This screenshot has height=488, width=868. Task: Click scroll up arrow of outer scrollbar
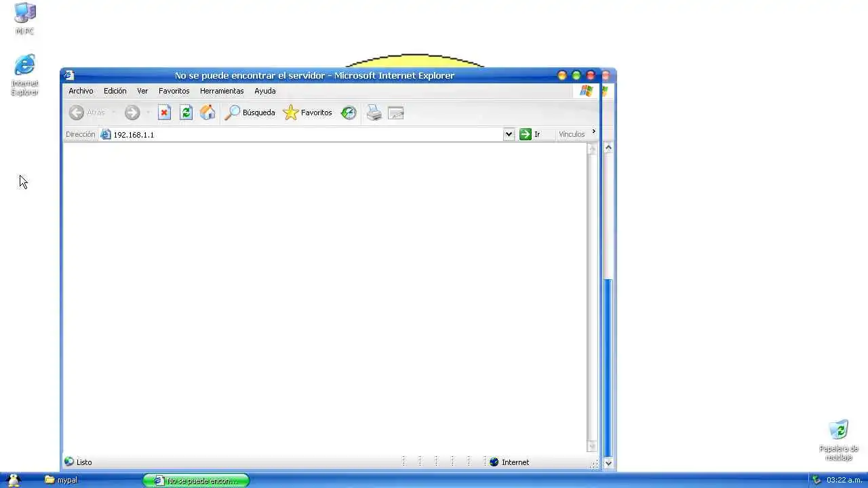point(608,147)
